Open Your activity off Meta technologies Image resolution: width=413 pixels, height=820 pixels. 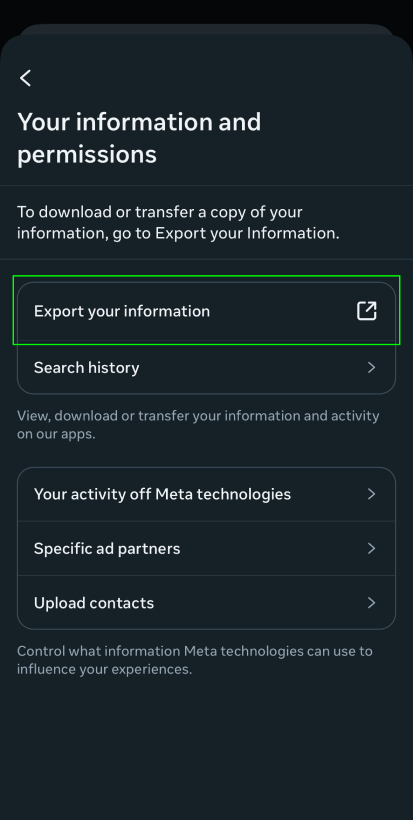tap(206, 494)
